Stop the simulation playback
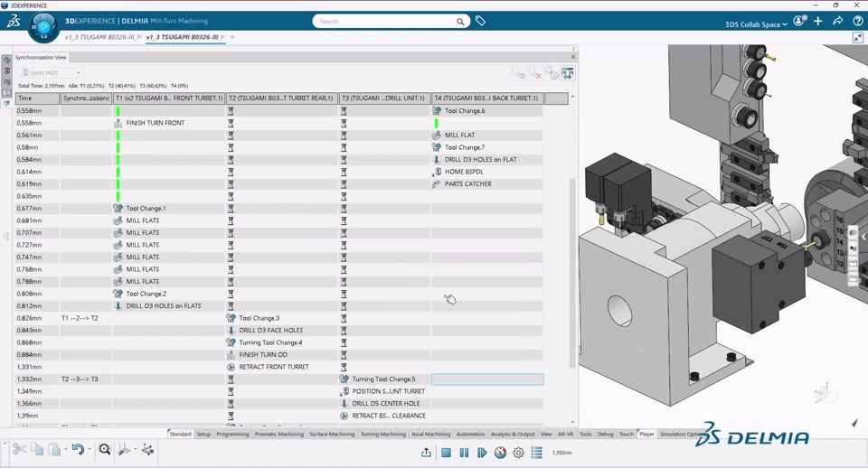The image size is (868, 468). [x=446, y=453]
